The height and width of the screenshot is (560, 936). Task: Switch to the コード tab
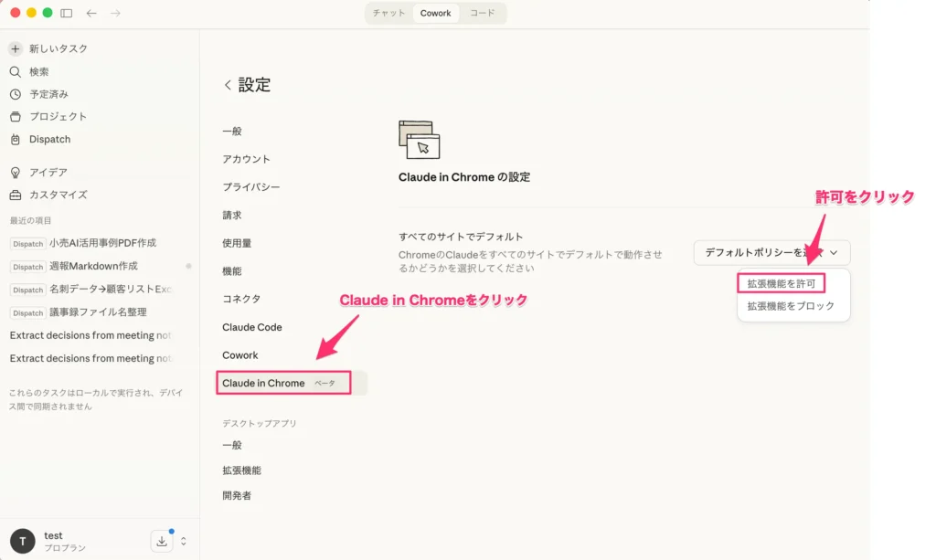[x=483, y=13]
